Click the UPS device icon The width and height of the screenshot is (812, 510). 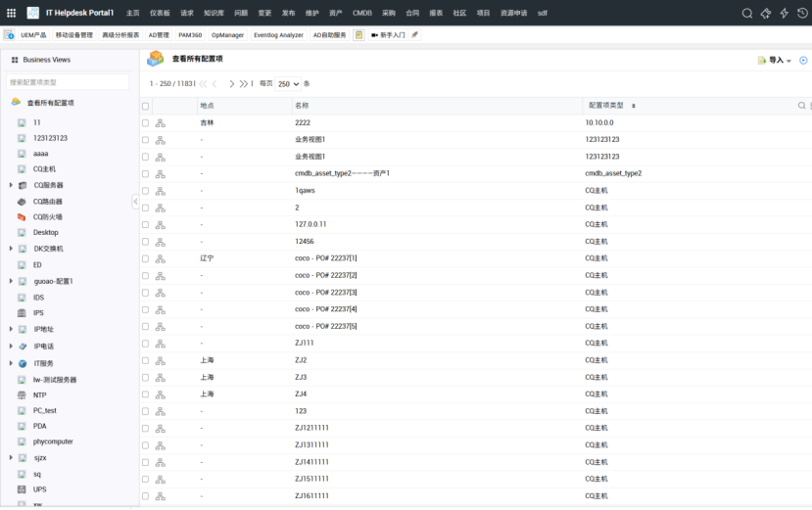(22, 489)
